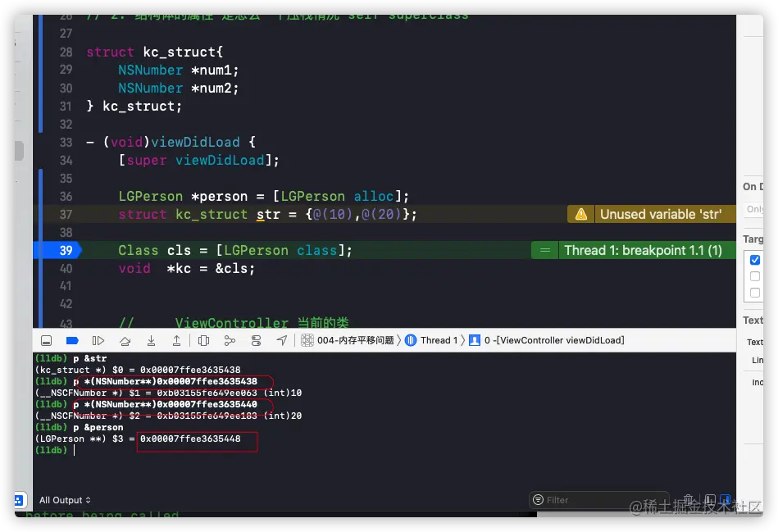Step out of the current function
This screenshot has height=532, width=778.
(x=176, y=340)
